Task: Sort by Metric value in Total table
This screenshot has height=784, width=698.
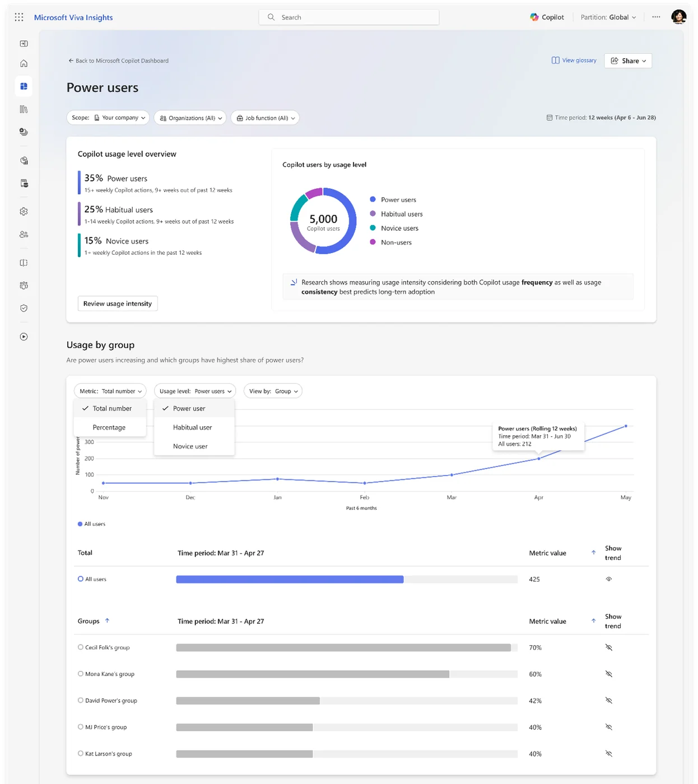Action: (593, 553)
